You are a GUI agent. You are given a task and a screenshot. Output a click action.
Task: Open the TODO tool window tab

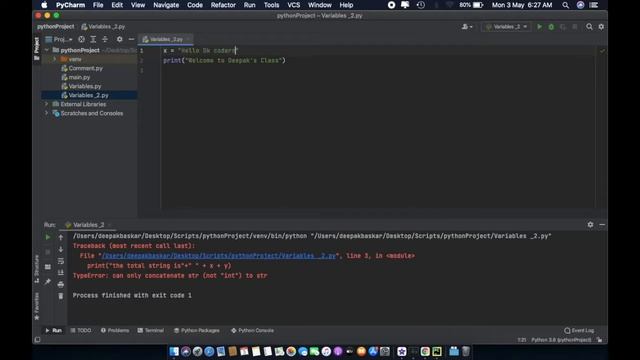coord(81,330)
